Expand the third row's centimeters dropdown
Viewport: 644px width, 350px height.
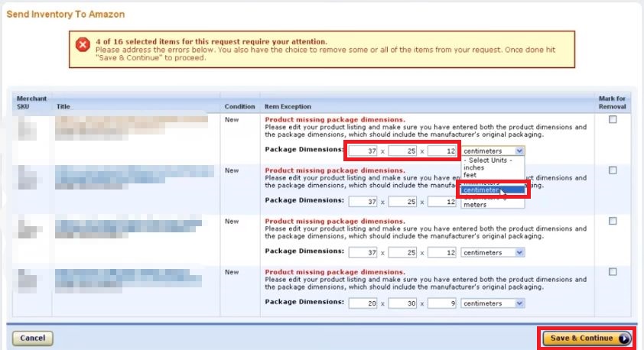click(493, 253)
